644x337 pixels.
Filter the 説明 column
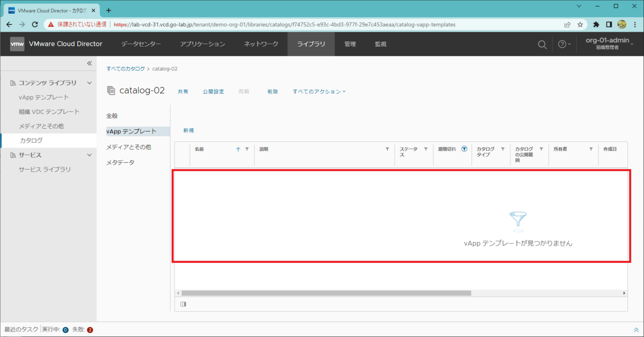click(x=387, y=149)
